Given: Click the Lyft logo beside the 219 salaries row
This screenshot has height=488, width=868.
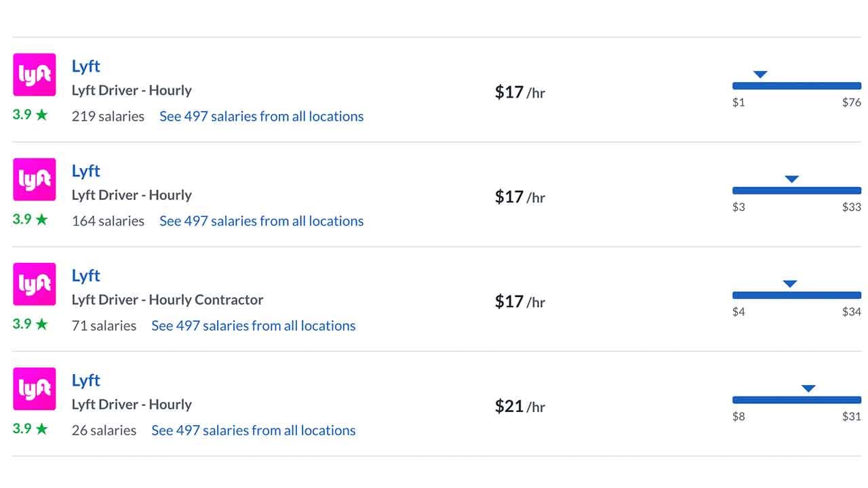Looking at the screenshot, I should (34, 75).
